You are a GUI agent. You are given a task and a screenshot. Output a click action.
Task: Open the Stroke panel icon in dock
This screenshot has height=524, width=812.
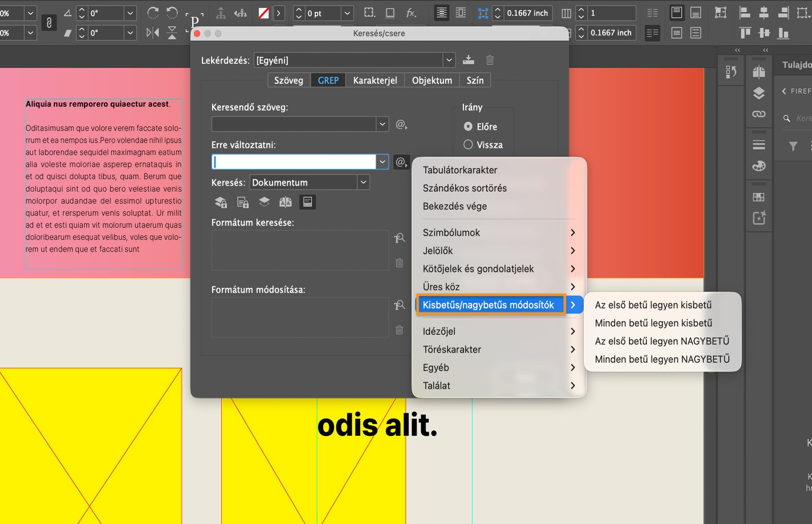click(x=759, y=145)
